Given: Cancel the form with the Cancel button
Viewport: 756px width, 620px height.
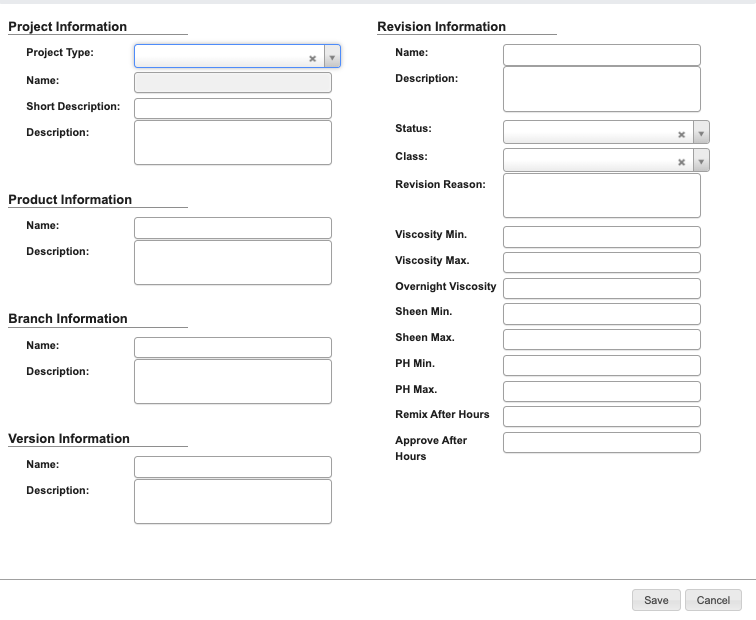Looking at the screenshot, I should pyautogui.click(x=713, y=600).
